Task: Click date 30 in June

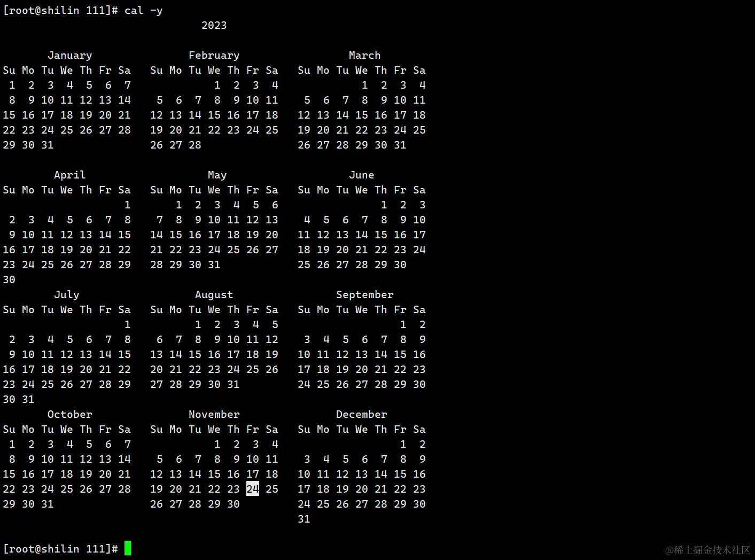Action: (x=400, y=265)
